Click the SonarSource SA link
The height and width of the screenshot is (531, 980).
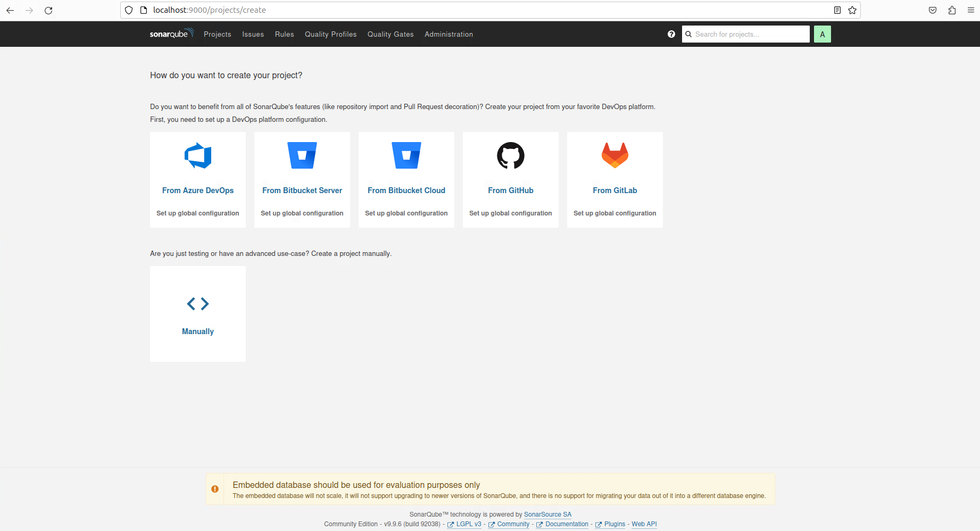coord(547,515)
